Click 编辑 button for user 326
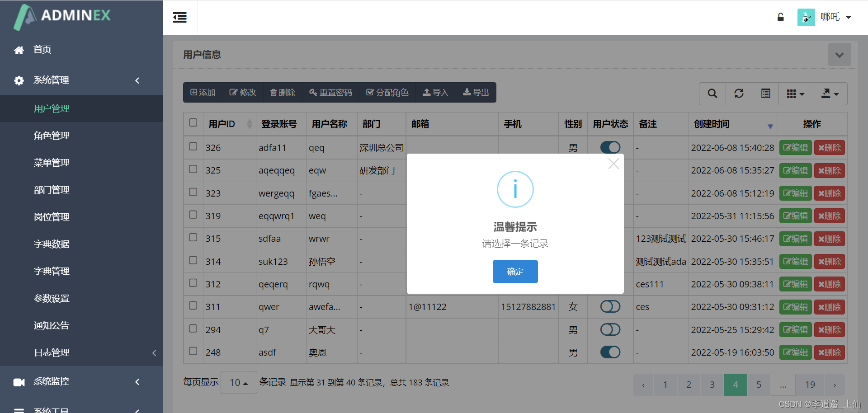 click(x=796, y=148)
